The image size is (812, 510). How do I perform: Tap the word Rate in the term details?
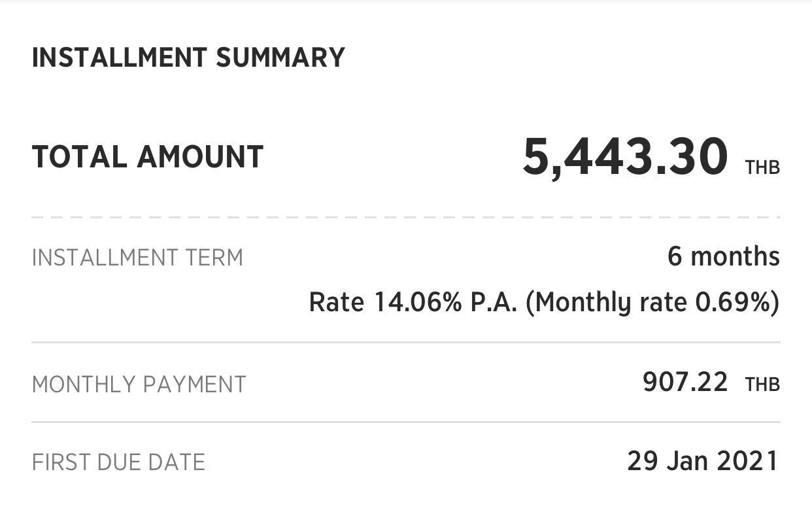pos(336,303)
